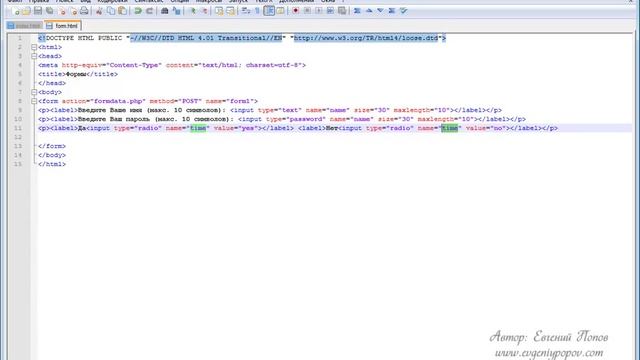Click the 'password' type value on line 10

pos(306,119)
